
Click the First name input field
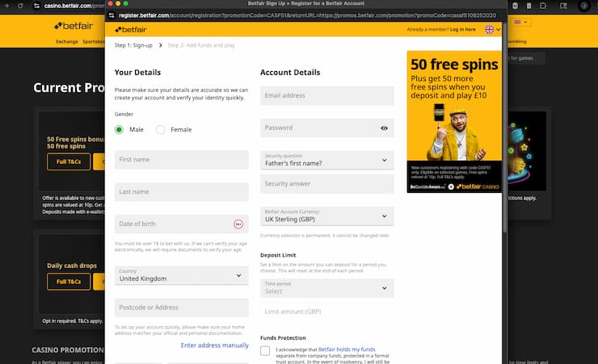coord(182,160)
